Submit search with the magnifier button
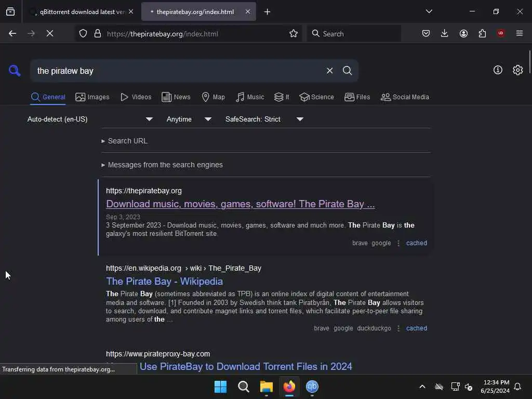This screenshot has width=532, height=399. tap(347, 71)
